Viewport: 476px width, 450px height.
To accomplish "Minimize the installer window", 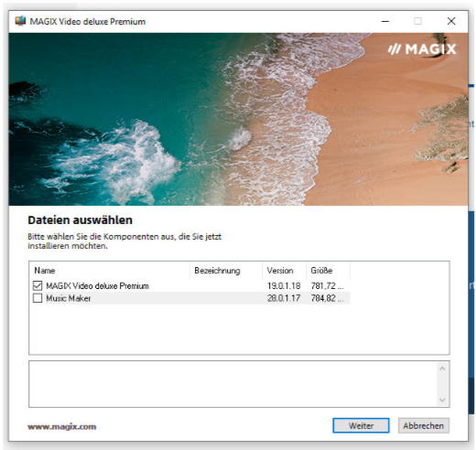I will click(385, 21).
